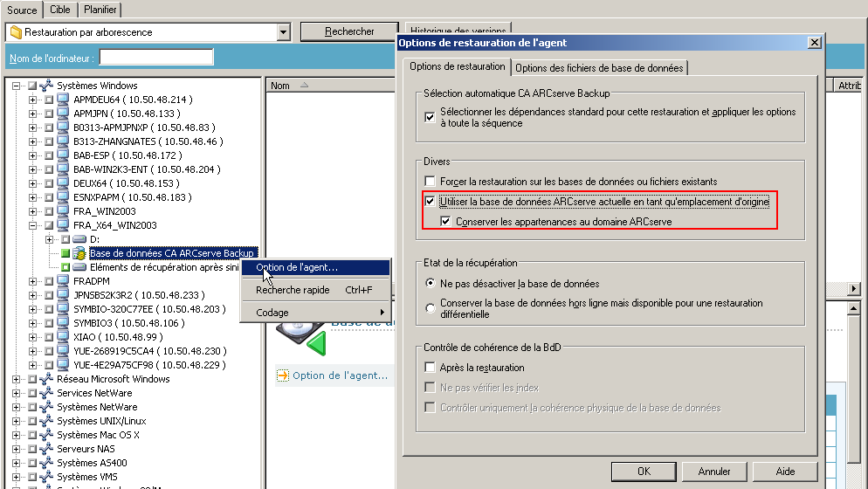The image size is (868, 489).
Task: Select the Options de restauration tab
Action: (458, 66)
